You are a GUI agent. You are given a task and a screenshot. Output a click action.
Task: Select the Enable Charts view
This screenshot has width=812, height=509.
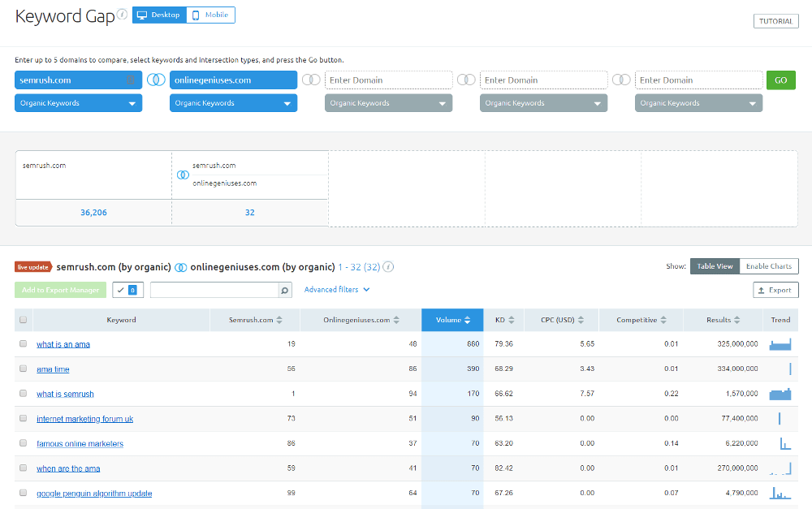[769, 265]
